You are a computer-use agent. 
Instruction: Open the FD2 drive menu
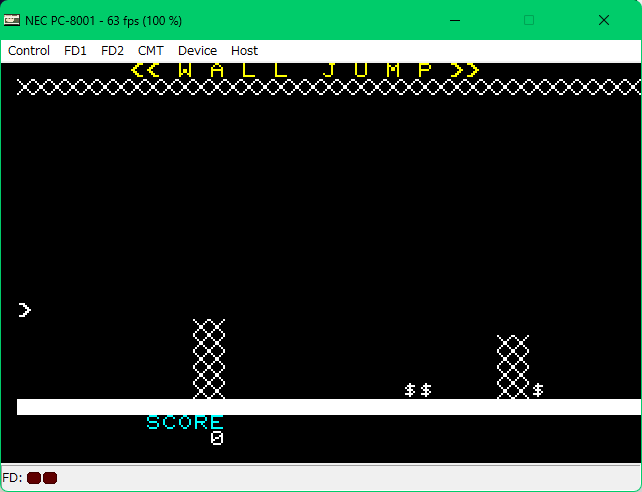tap(112, 50)
